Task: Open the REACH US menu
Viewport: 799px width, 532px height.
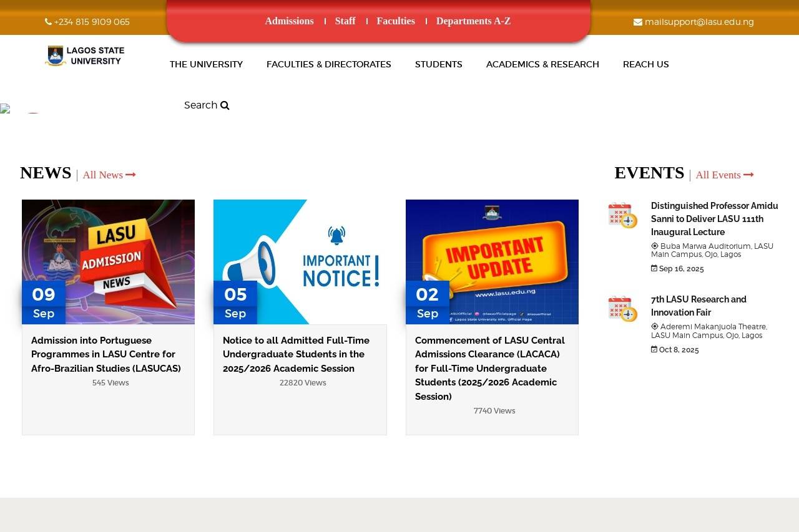Action: (646, 64)
